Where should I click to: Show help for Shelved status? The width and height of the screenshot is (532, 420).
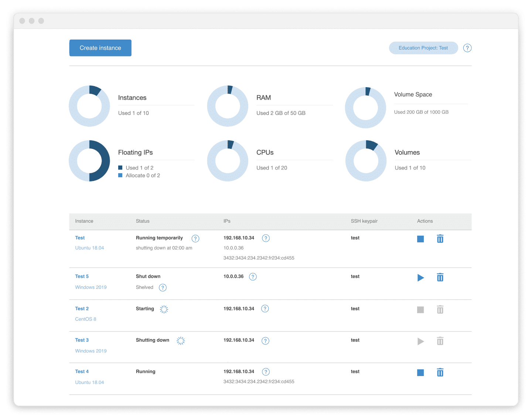point(163,288)
